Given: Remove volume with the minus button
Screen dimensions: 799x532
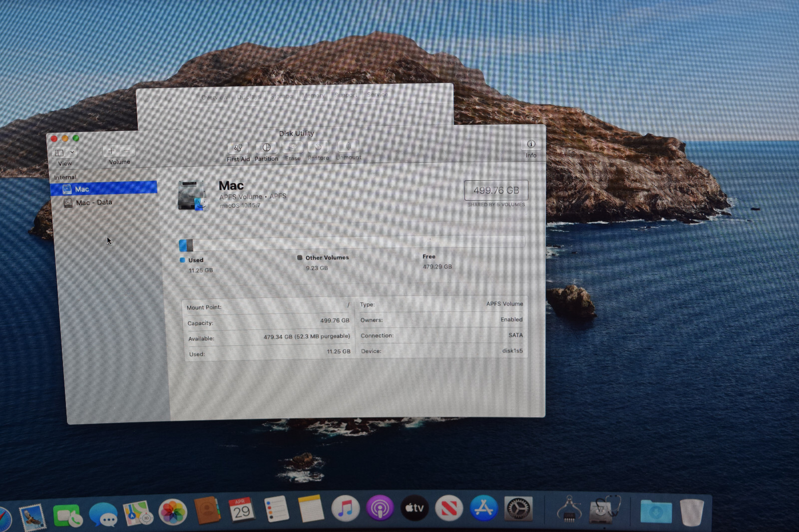Looking at the screenshot, I should pyautogui.click(x=127, y=150).
